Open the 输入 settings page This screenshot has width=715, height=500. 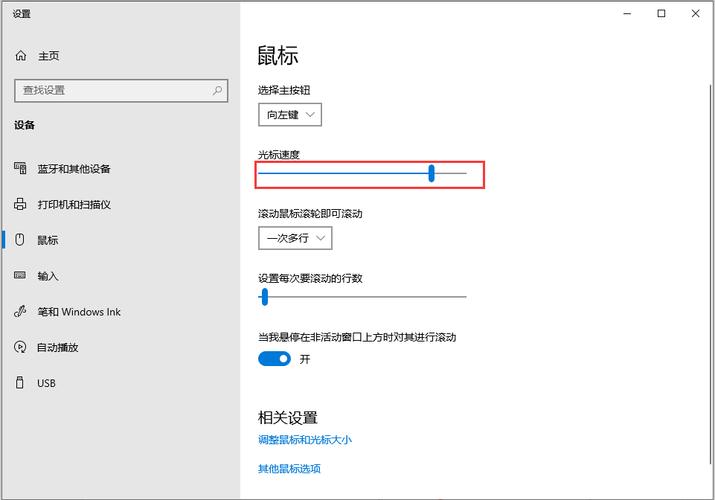pyautogui.click(x=48, y=276)
